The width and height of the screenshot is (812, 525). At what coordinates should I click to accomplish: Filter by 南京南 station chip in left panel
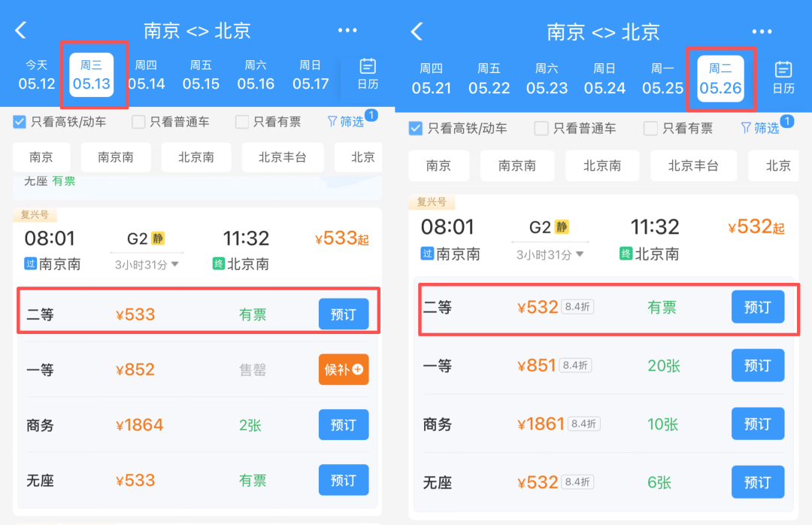(116, 157)
